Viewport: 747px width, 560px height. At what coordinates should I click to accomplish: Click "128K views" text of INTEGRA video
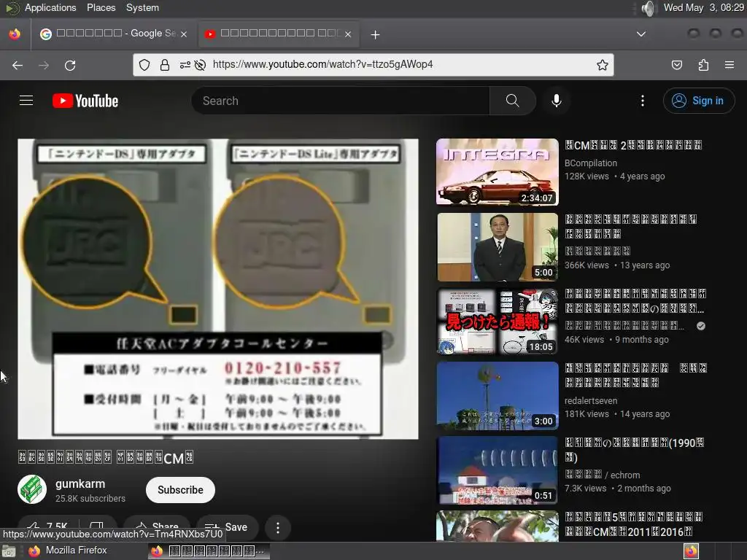tap(587, 176)
